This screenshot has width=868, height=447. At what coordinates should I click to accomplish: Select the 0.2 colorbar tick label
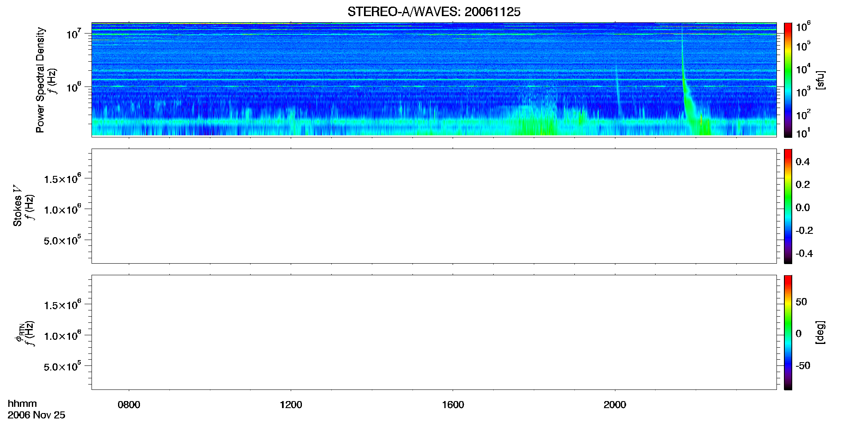tap(803, 185)
